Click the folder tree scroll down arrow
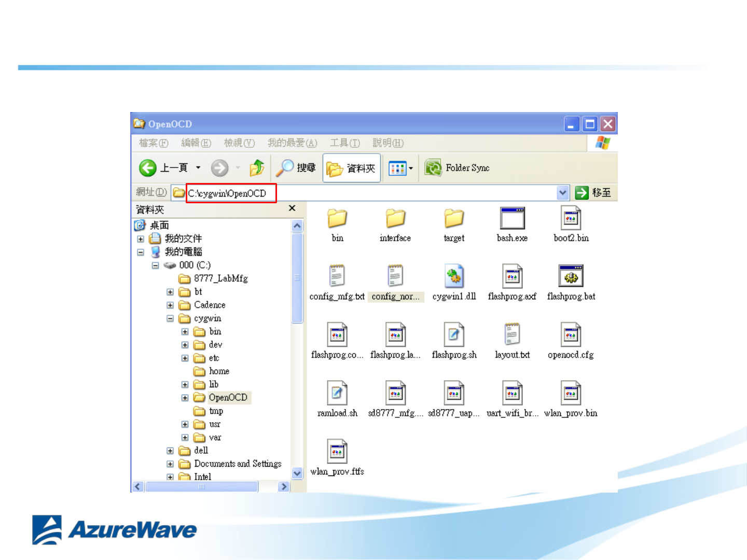 [297, 473]
